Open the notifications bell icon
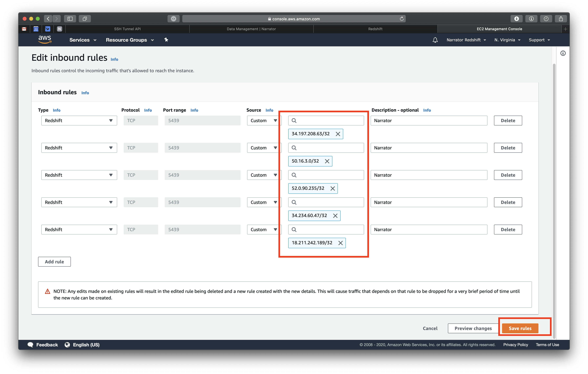The width and height of the screenshot is (588, 374). pyautogui.click(x=435, y=40)
